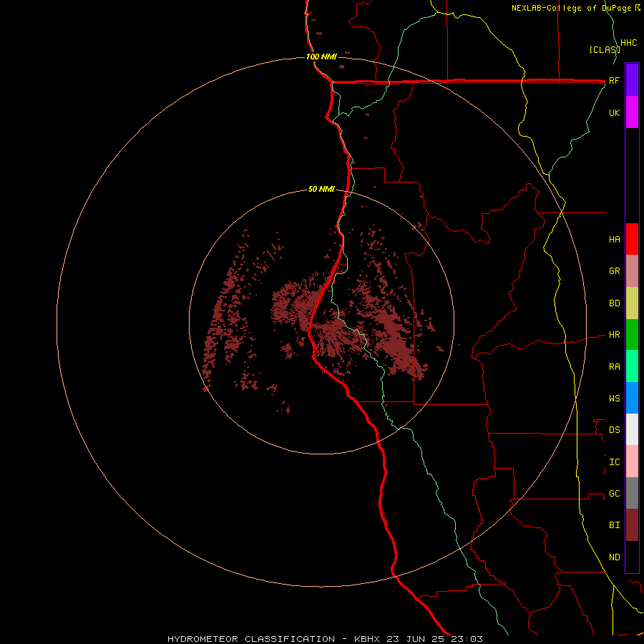
Task: Click the HA red legend swatch
Action: 632,239
